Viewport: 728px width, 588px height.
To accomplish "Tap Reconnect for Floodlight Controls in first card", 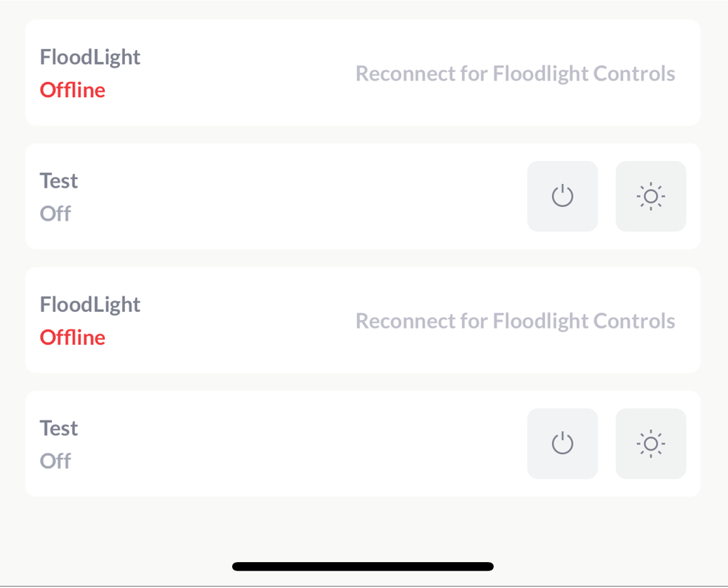I will click(x=515, y=73).
